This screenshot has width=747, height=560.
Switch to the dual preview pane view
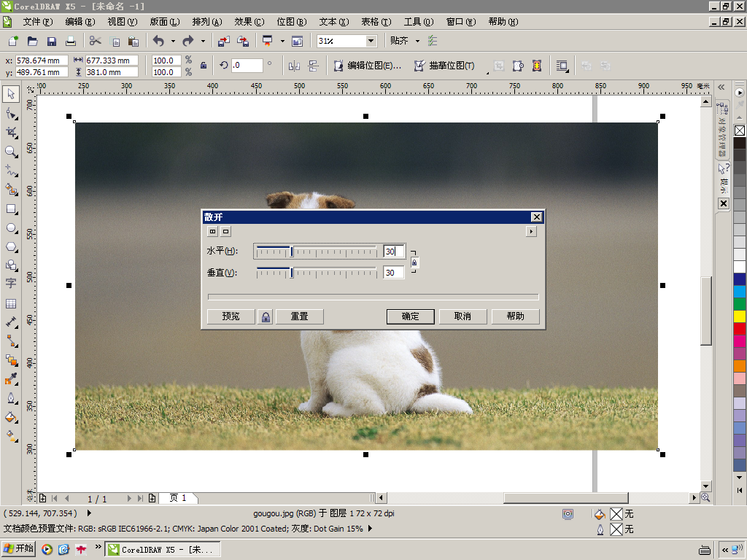212,231
